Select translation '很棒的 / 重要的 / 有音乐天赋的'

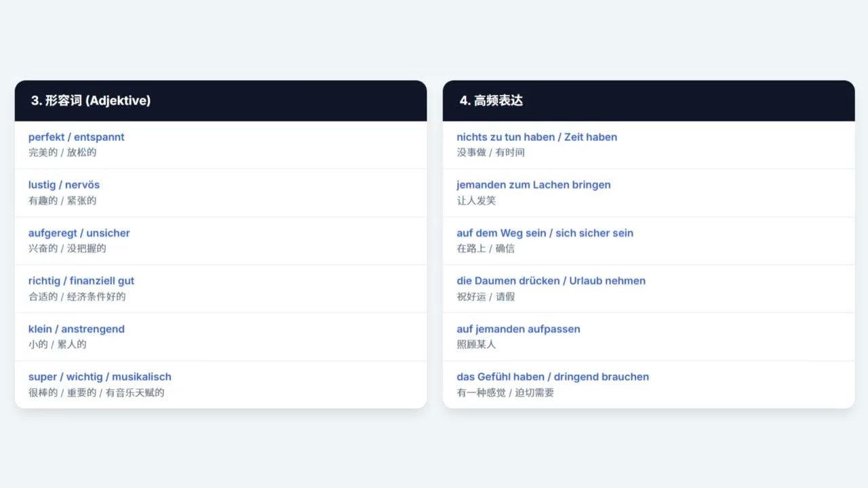pos(96,392)
